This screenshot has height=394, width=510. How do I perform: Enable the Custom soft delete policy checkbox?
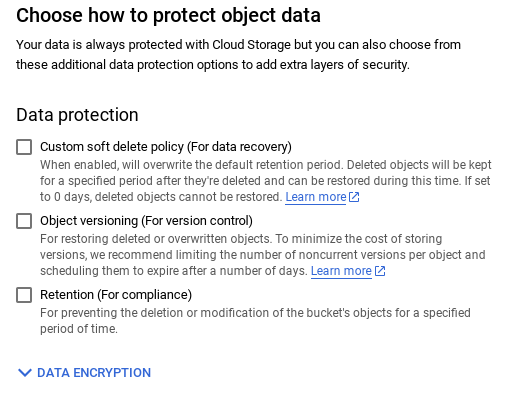pyautogui.click(x=24, y=147)
